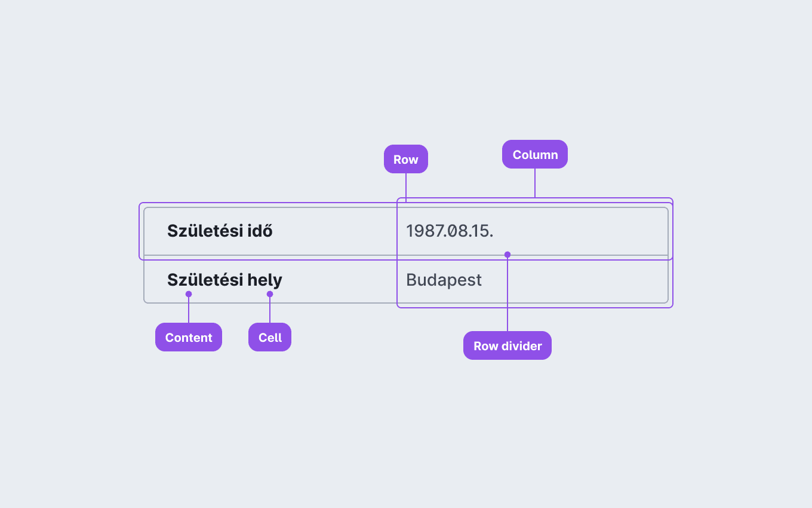Click the purple Row label badge
Viewport: 812px width, 508px height.
coord(406,159)
